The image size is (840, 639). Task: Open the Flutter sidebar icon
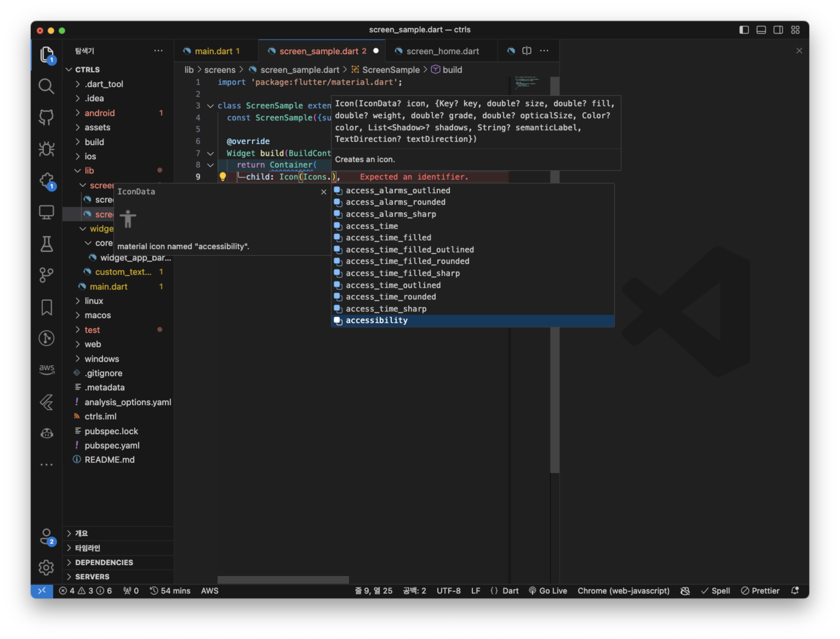click(x=46, y=402)
